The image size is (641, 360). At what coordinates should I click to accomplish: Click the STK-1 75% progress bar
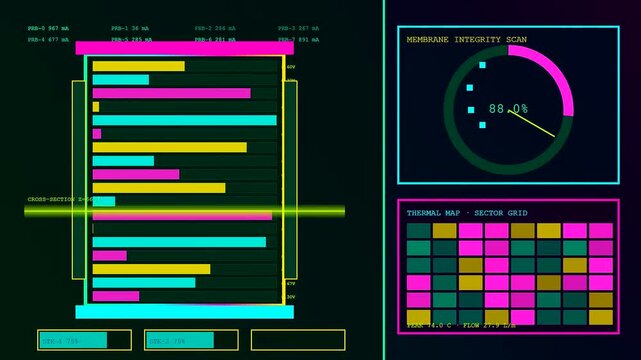click(x=85, y=340)
